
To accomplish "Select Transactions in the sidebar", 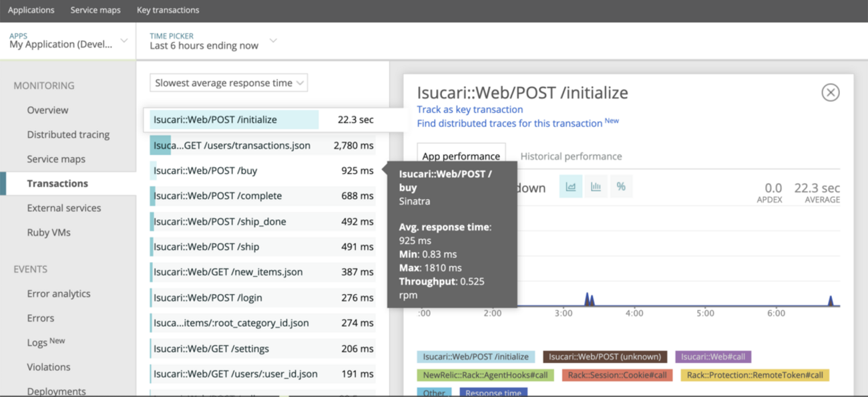I will (57, 183).
